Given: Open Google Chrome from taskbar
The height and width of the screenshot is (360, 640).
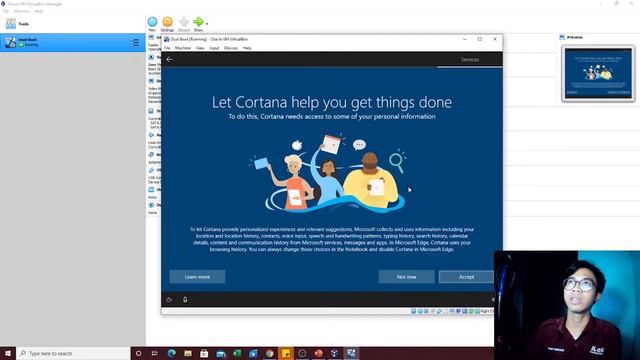Looking at the screenshot, I should pos(269,353).
